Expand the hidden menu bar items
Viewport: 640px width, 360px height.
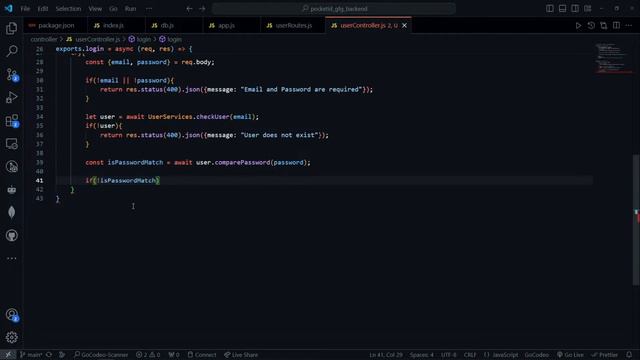[x=149, y=9]
